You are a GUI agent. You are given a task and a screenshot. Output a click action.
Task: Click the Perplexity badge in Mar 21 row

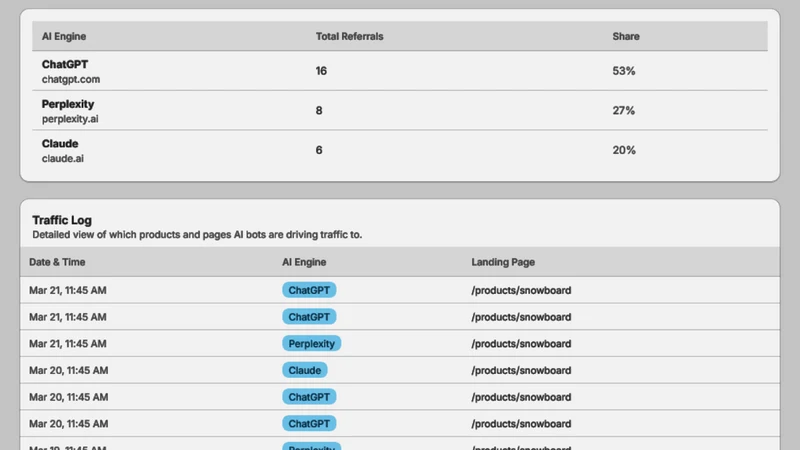click(x=311, y=343)
